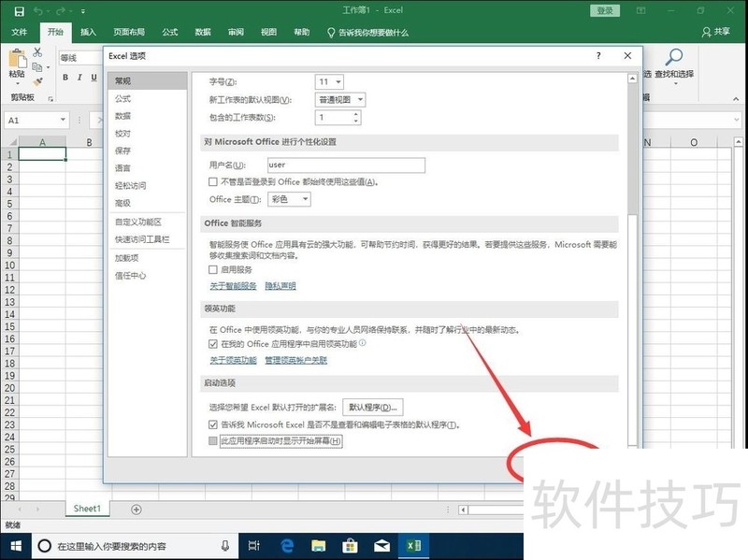Click scroll up arrow in options dialog

tap(632, 79)
